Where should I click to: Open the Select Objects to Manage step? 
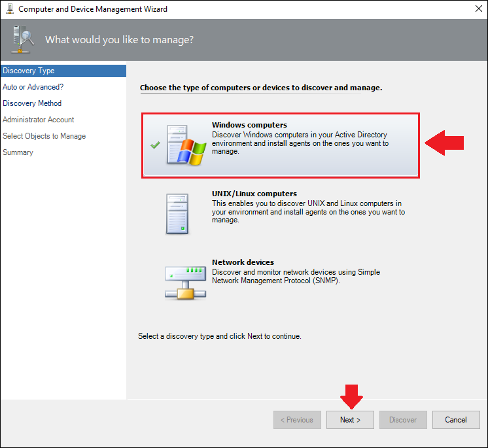pyautogui.click(x=44, y=136)
